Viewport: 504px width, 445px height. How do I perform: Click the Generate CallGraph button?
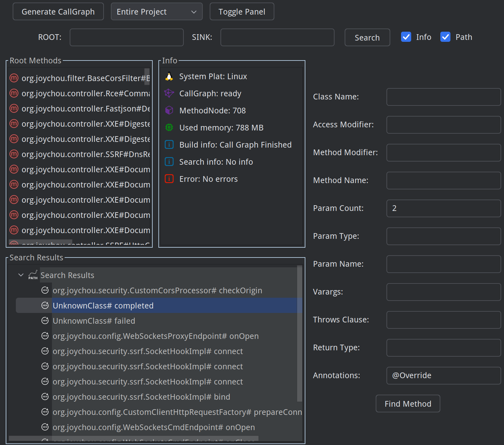(58, 12)
